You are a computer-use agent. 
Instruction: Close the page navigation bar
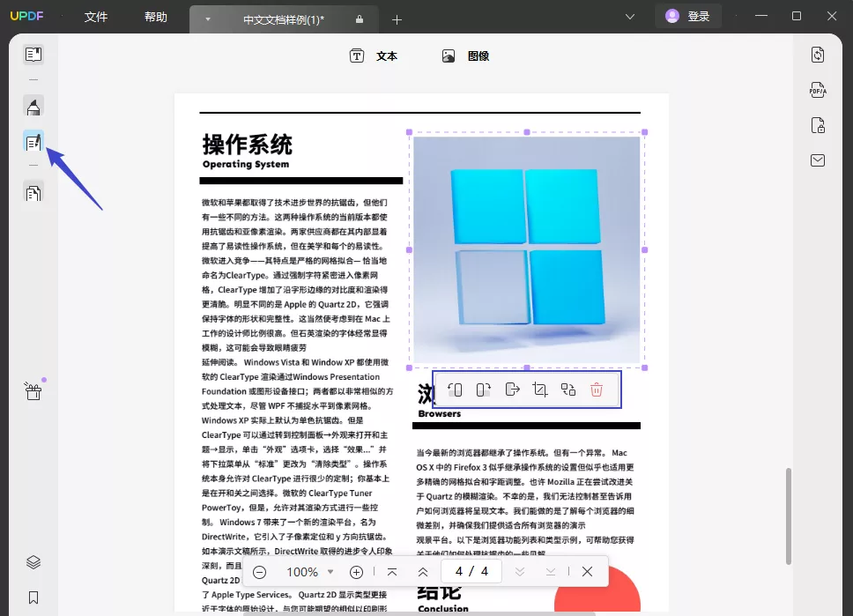pyautogui.click(x=587, y=572)
